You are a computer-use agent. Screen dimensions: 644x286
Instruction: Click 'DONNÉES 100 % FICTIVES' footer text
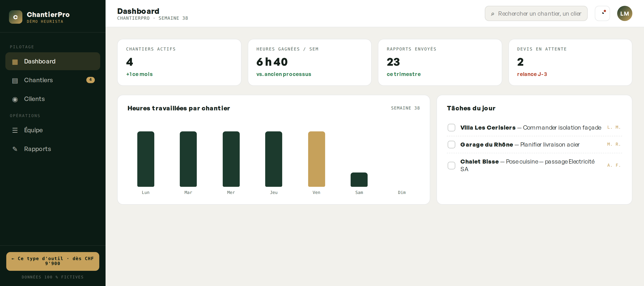[x=53, y=277]
